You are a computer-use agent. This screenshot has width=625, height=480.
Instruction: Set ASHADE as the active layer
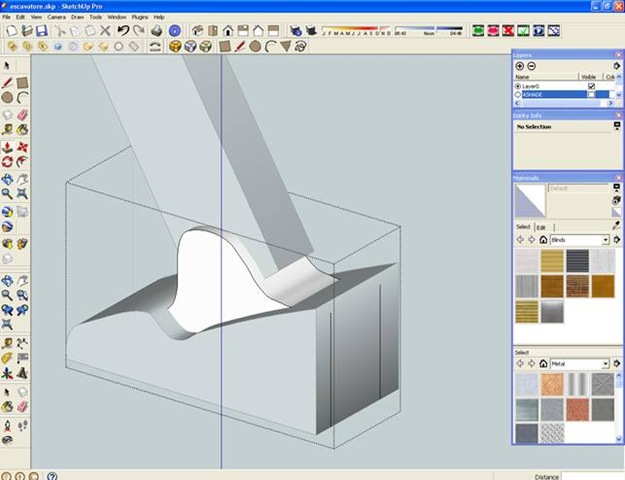click(518, 95)
